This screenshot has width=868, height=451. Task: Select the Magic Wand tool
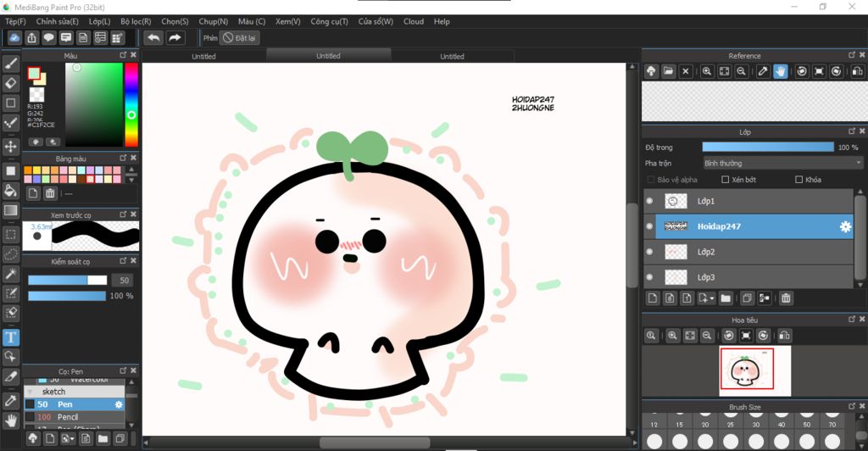point(11,274)
